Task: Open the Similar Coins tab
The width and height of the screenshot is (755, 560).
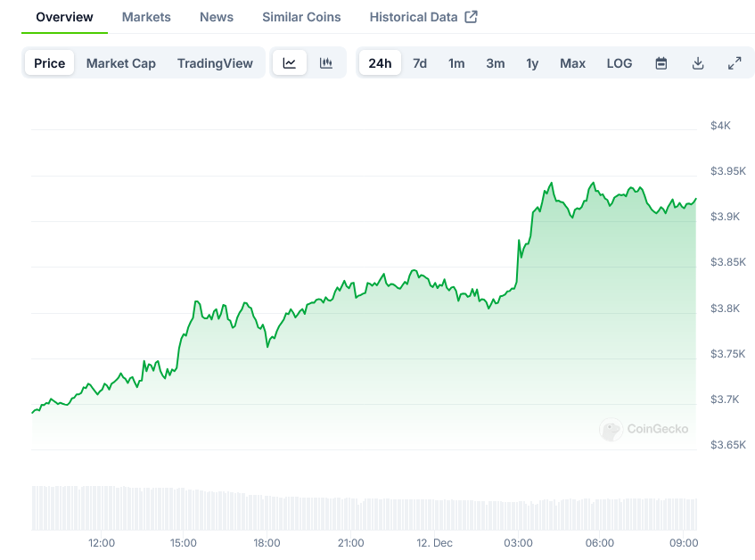Action: (301, 17)
